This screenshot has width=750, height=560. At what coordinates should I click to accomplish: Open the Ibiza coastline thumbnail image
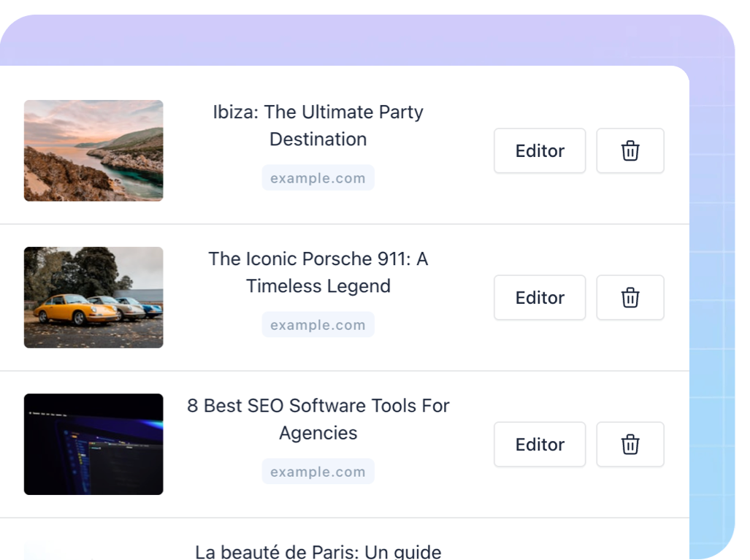93,150
